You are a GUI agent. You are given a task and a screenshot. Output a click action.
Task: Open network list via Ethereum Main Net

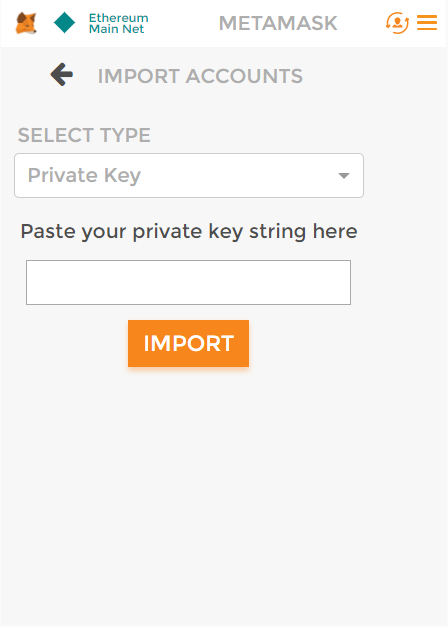pyautogui.click(x=118, y=23)
